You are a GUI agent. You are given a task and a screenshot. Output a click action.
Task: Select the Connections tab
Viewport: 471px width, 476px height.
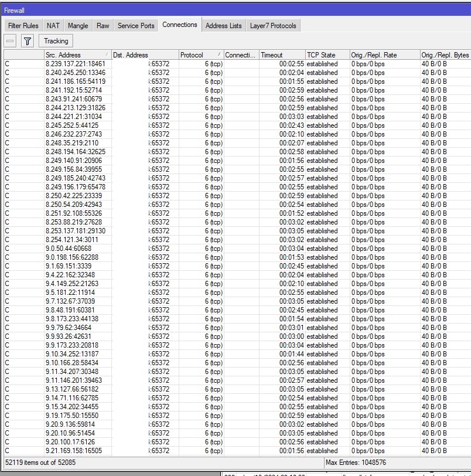(179, 25)
